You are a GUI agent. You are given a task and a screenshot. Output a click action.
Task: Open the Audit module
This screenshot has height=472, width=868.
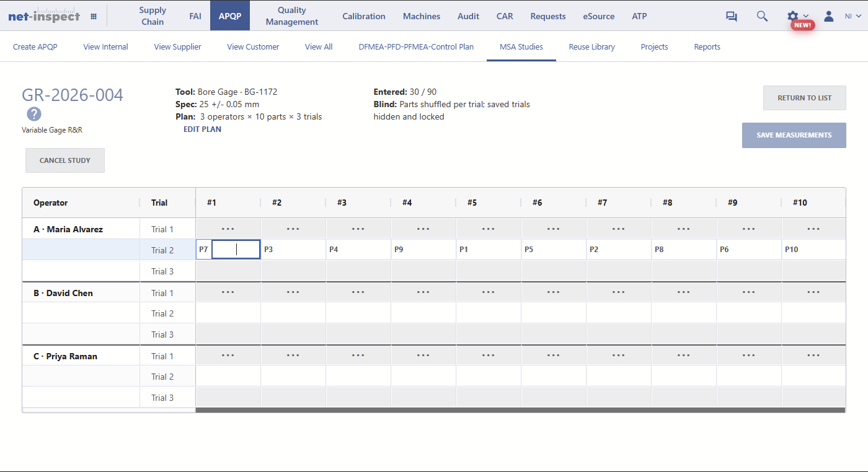pos(468,16)
